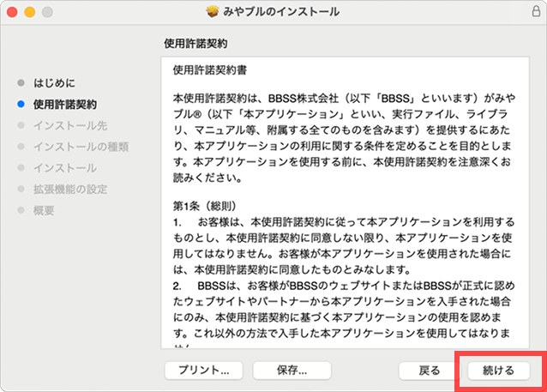547x392 pixels.
Task: Click the 使用許諾契約書 title inside text box
Action: (211, 67)
